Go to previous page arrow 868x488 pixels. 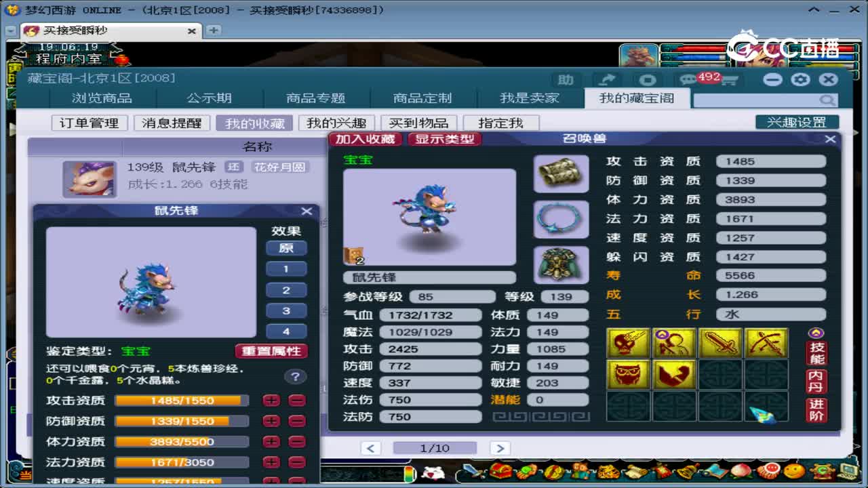point(370,448)
